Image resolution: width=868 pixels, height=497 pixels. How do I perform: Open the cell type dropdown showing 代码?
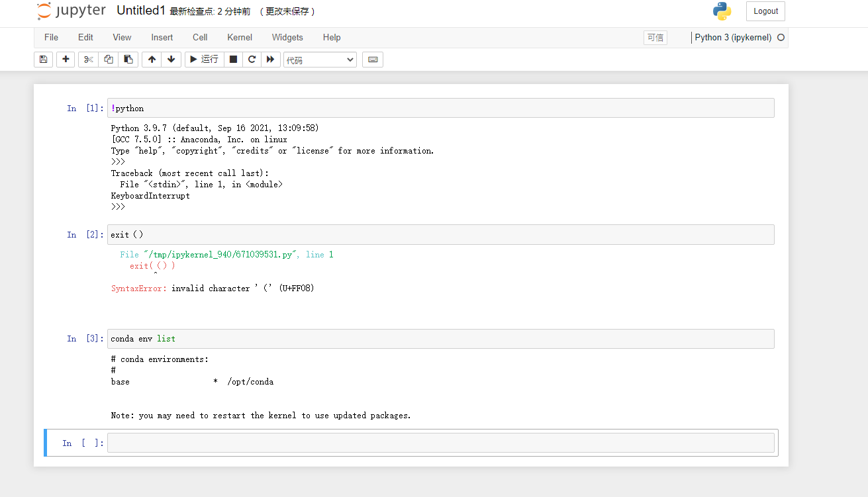tap(320, 59)
